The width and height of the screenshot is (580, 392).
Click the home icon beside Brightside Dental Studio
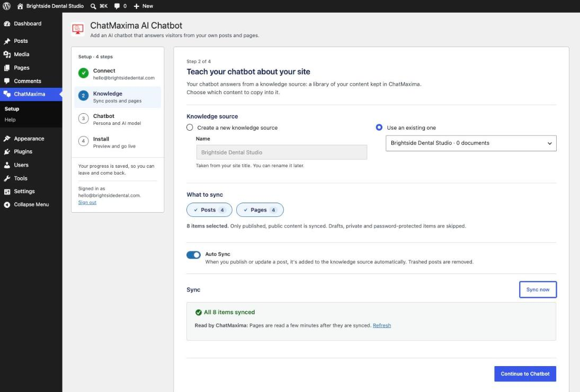point(20,6)
